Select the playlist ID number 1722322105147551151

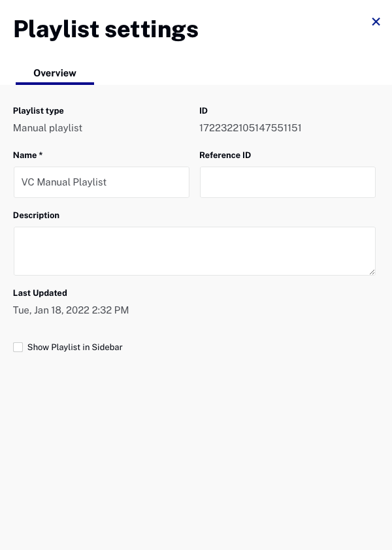[x=250, y=127]
